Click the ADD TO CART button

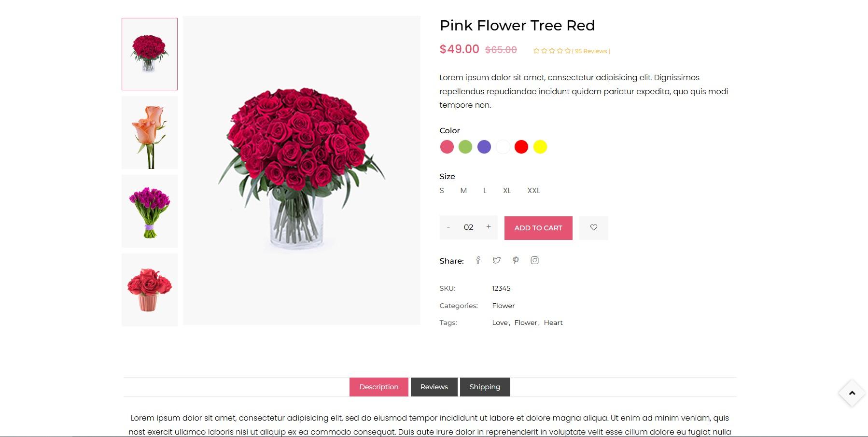(x=538, y=228)
